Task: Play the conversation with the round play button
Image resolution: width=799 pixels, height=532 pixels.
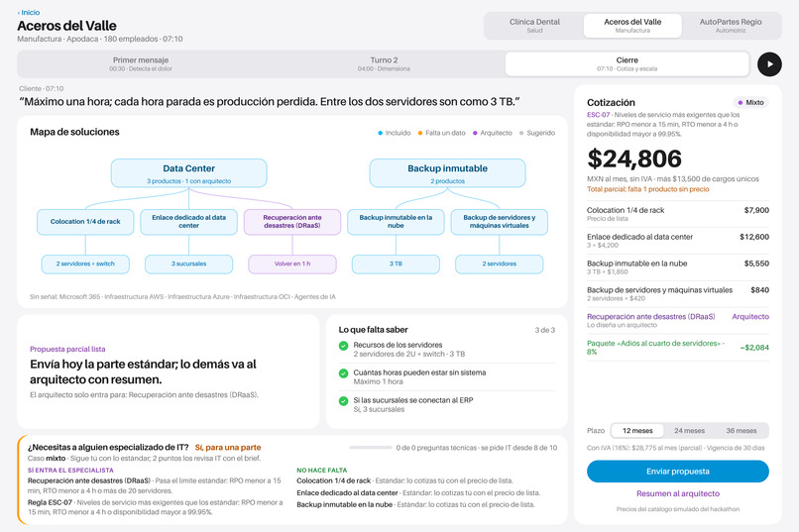Action: click(x=769, y=64)
